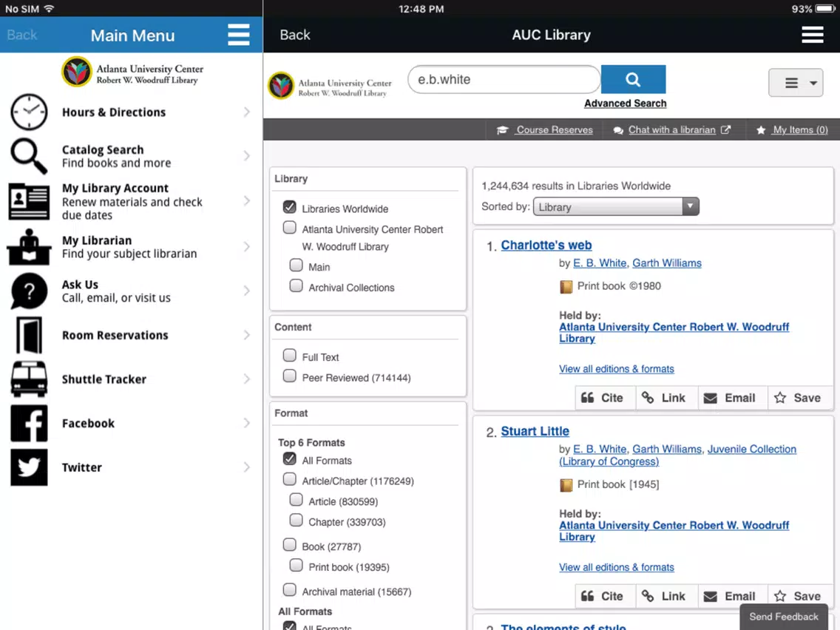Click the Cite quote icon for Stuart Little
This screenshot has height=630, width=840.
[x=588, y=596]
